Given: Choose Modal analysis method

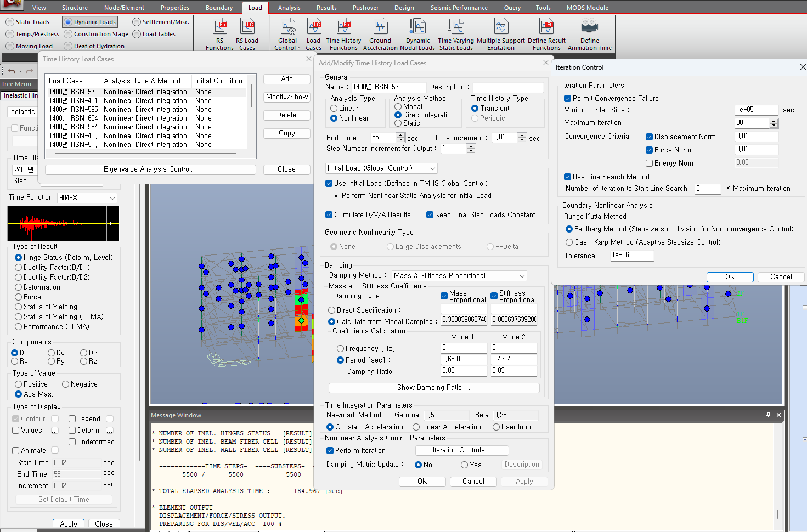Looking at the screenshot, I should point(398,106).
